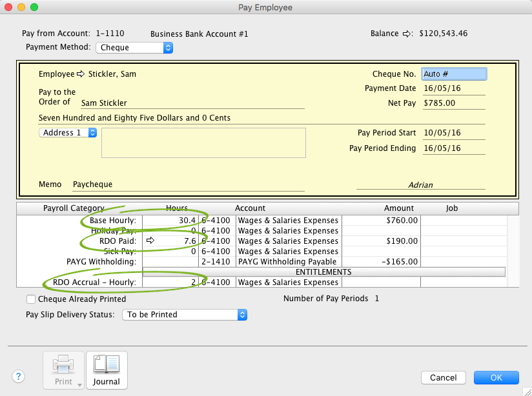
Task: Click the arrow icon beside RDO Paid hours
Action: pos(150,241)
